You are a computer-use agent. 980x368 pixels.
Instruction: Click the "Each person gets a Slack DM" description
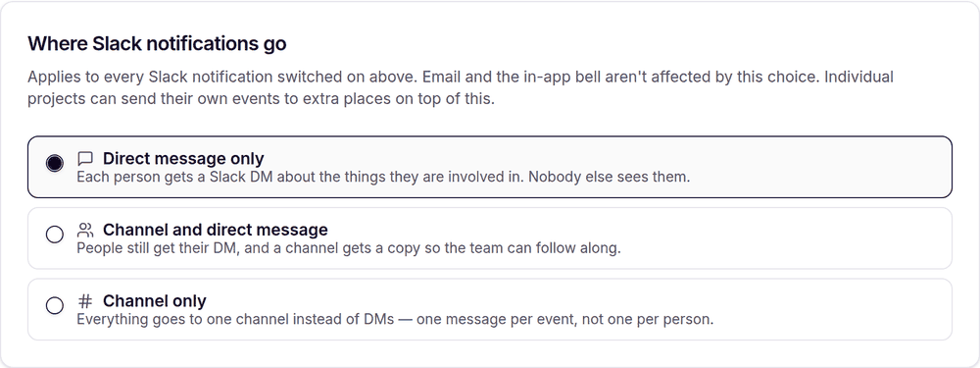click(x=383, y=177)
